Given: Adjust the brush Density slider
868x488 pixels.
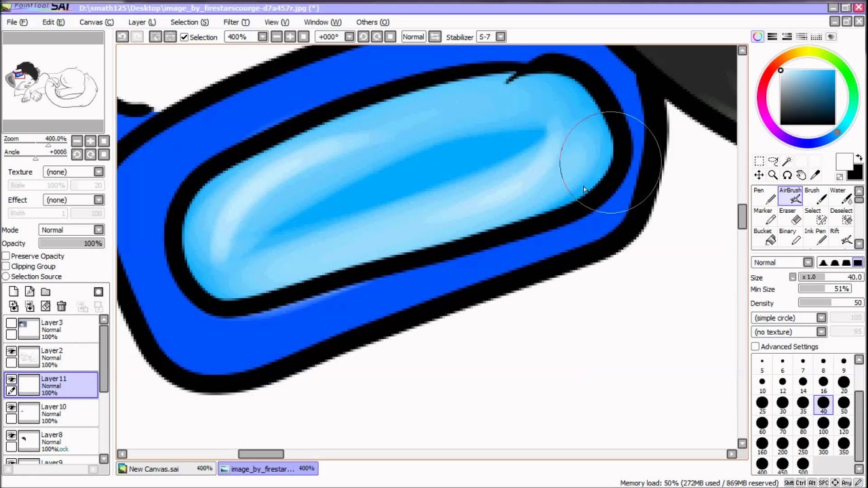Looking at the screenshot, I should (x=831, y=303).
